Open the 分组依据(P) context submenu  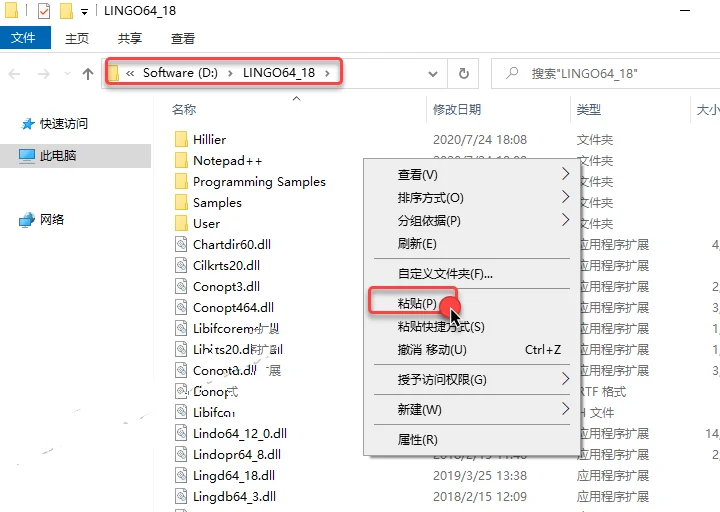(x=472, y=221)
